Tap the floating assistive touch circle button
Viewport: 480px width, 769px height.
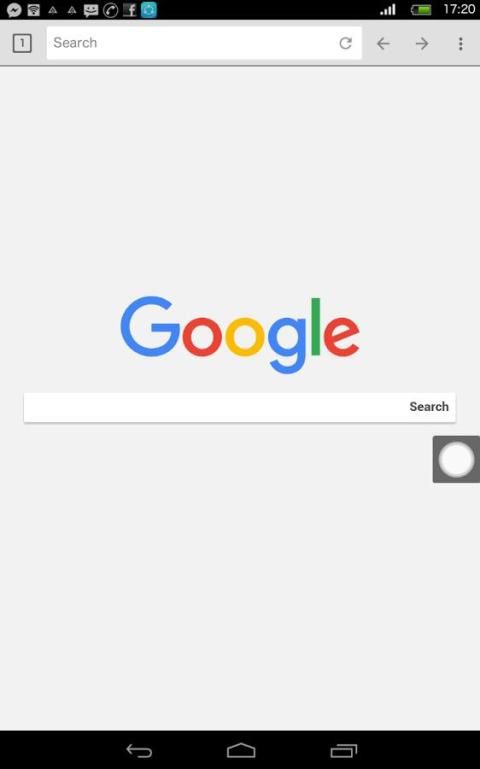coord(456,460)
